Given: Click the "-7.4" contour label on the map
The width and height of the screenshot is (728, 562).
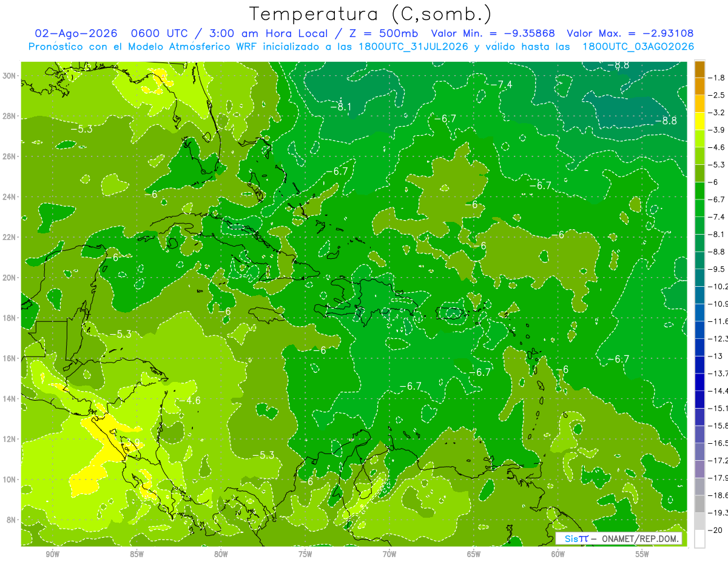Looking at the screenshot, I should click(502, 84).
